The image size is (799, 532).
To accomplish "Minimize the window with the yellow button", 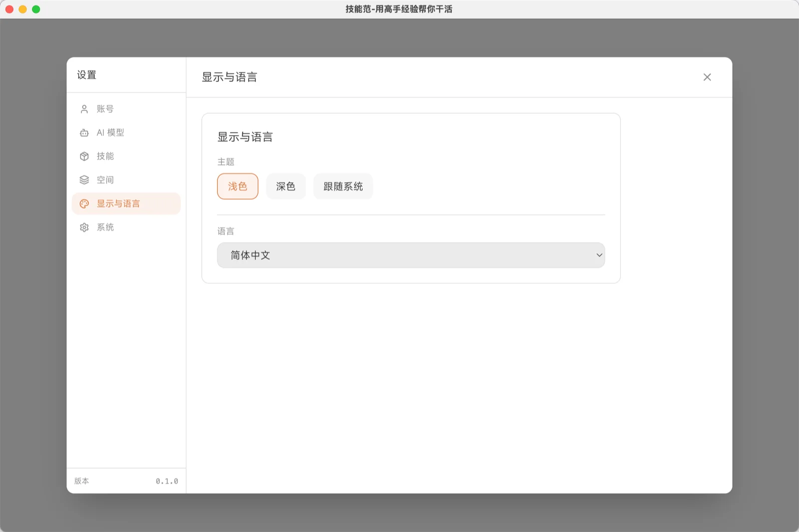I will (22, 9).
